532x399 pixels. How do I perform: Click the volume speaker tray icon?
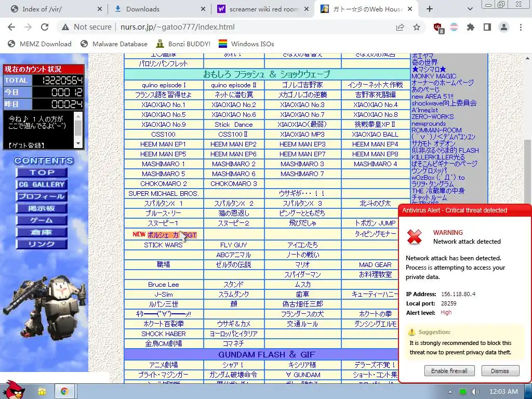pos(475,392)
